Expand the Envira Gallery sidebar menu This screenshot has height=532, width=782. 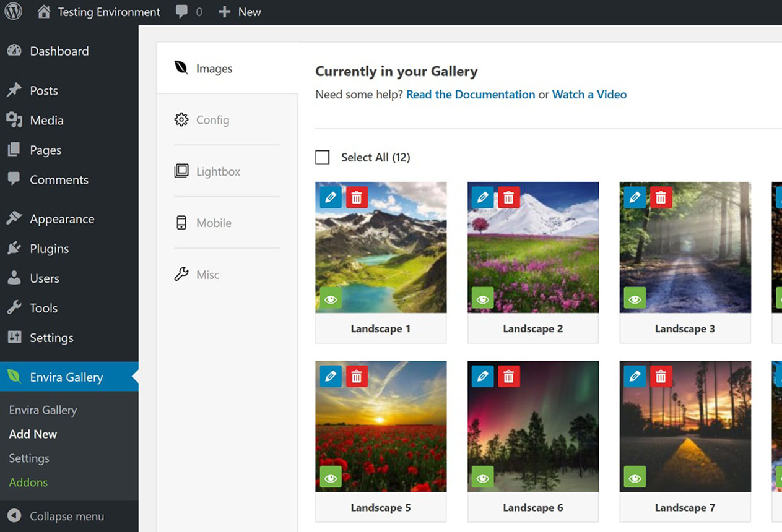tap(66, 377)
